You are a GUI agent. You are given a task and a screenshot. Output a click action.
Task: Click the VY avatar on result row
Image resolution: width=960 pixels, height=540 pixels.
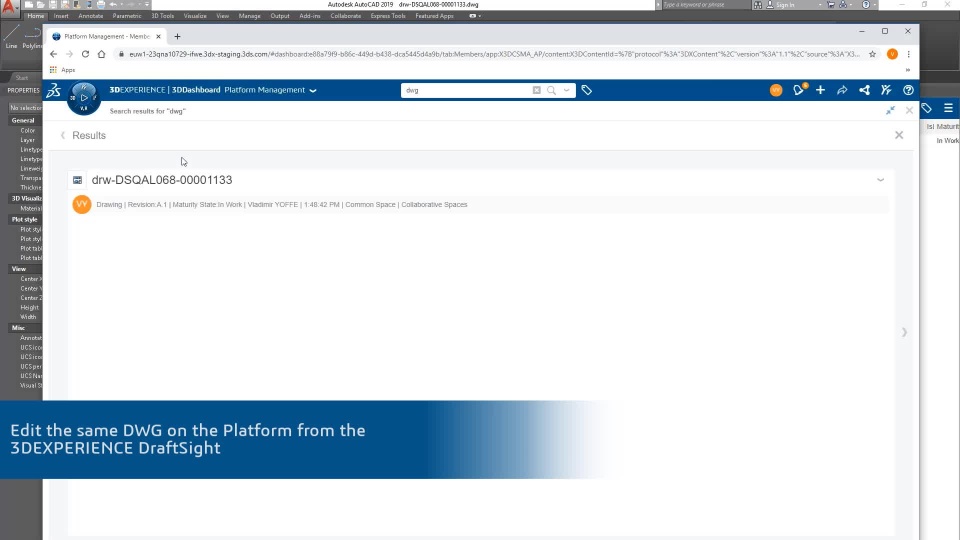point(81,204)
